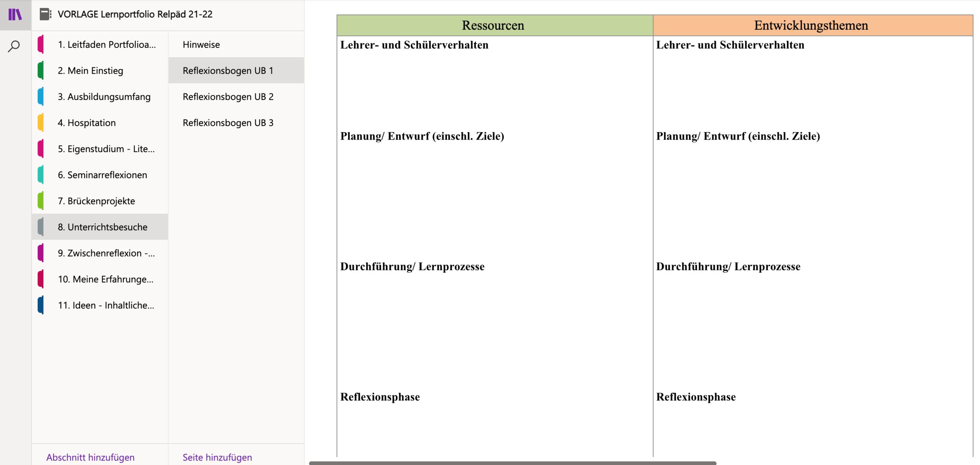Click the horizontal scrollbar at the bottom

pos(512,463)
